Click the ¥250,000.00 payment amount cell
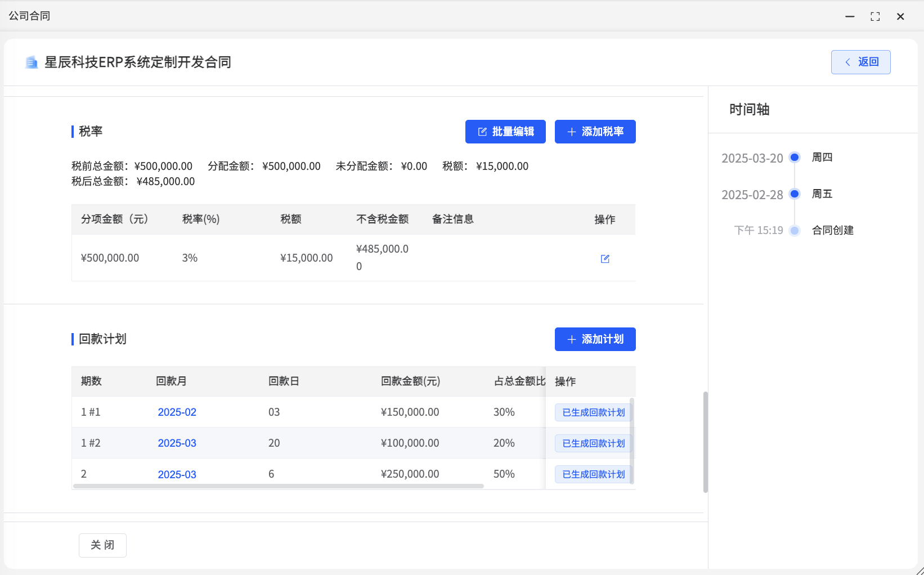Image resolution: width=924 pixels, height=575 pixels. (x=410, y=474)
